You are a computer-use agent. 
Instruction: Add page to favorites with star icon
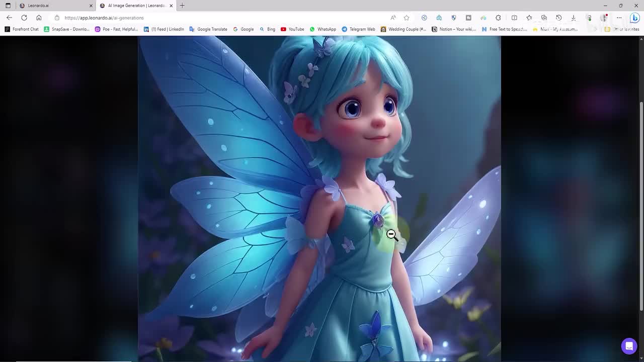407,18
